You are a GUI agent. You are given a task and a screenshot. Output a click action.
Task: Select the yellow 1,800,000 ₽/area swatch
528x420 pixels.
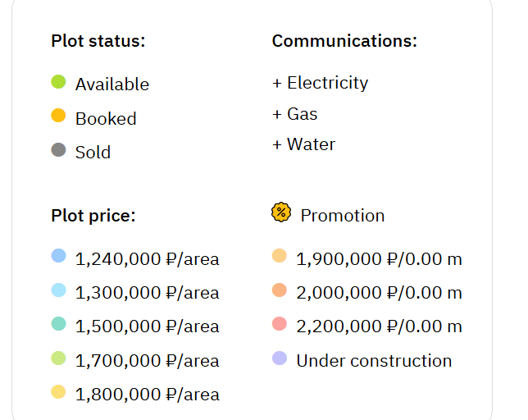(58, 392)
